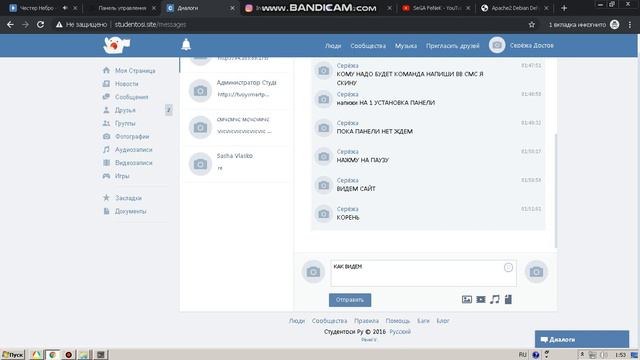640x360 pixels.
Task: Open Сообщения in the sidebar
Action: 131,97
